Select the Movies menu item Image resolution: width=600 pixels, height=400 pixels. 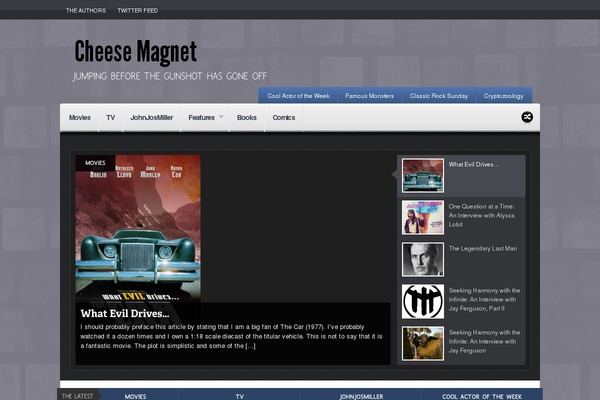click(80, 118)
